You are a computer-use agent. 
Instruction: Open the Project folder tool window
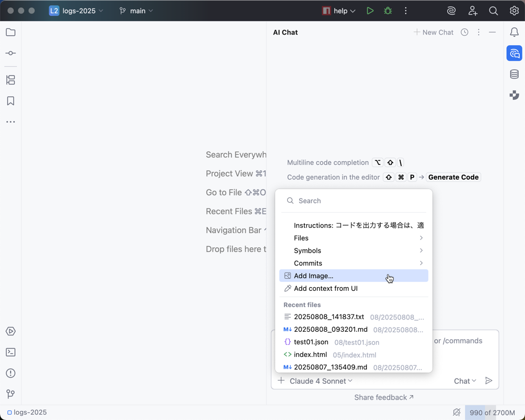(x=10, y=32)
